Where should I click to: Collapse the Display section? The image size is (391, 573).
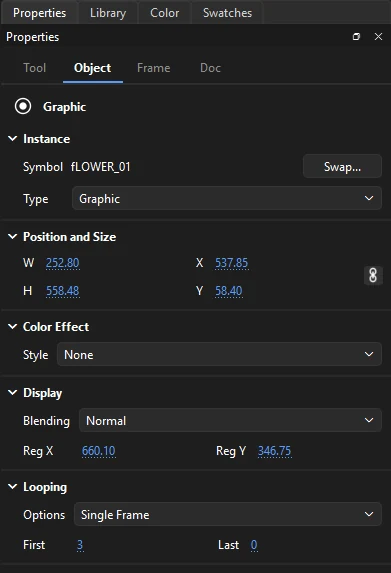click(x=12, y=392)
